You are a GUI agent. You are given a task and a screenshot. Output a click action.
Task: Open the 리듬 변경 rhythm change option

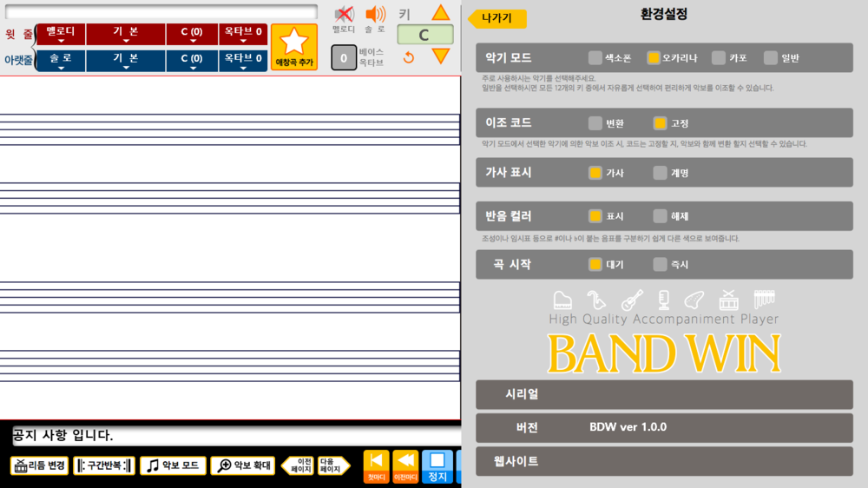(x=39, y=465)
